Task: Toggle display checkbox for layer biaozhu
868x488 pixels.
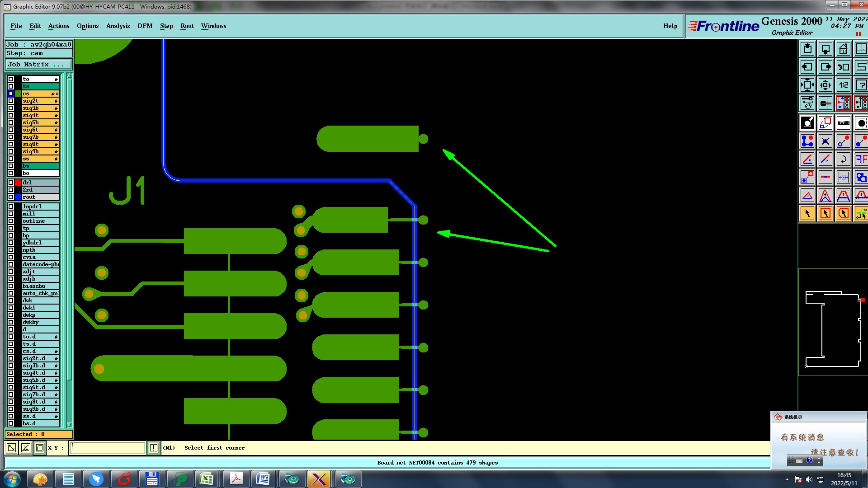Action: pyautogui.click(x=11, y=286)
